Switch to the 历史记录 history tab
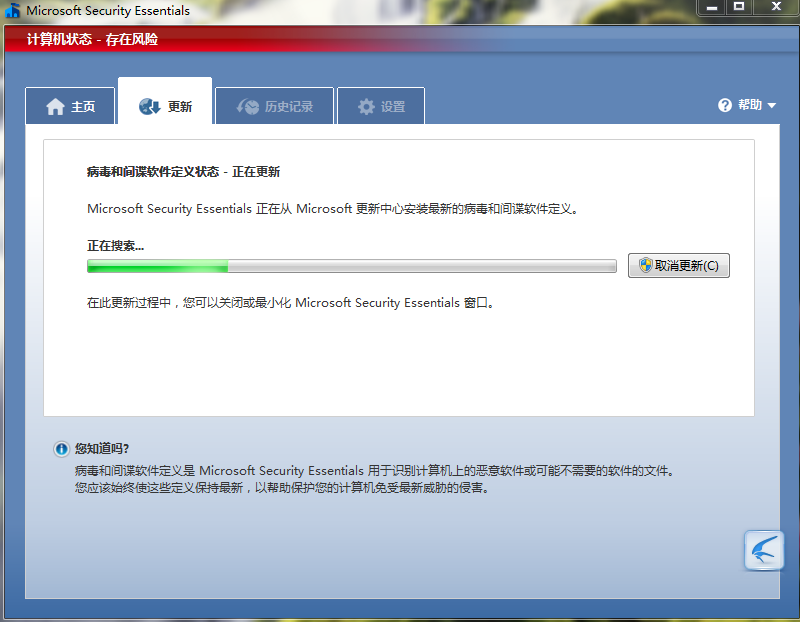Viewport: 800px width, 622px height. (274, 106)
